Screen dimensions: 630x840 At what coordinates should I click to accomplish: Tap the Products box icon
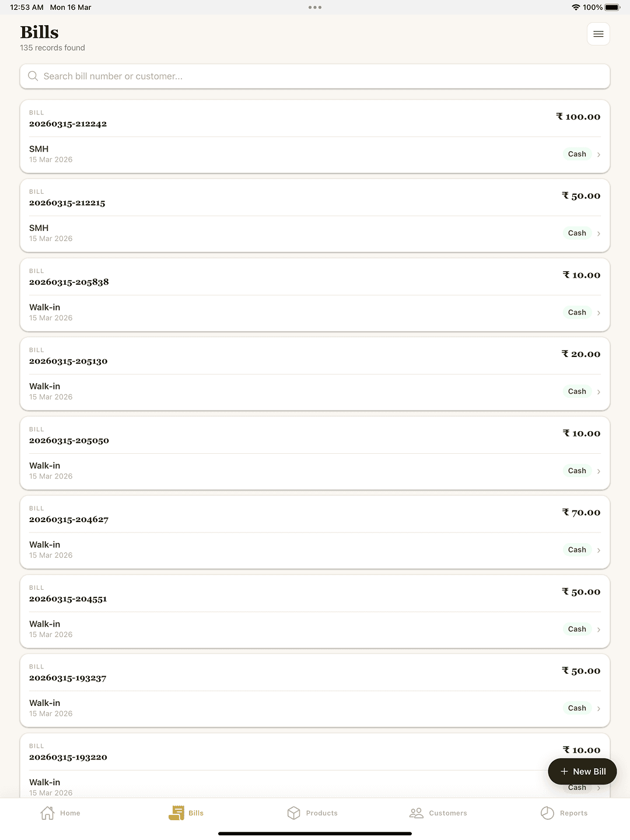click(293, 813)
